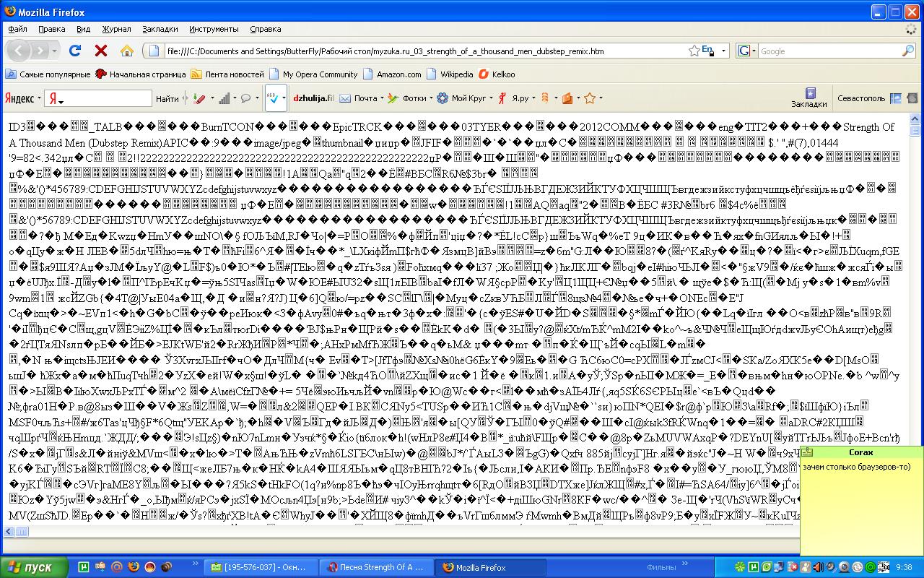Open the Журнал menu
The image size is (924, 578).
click(x=116, y=29)
